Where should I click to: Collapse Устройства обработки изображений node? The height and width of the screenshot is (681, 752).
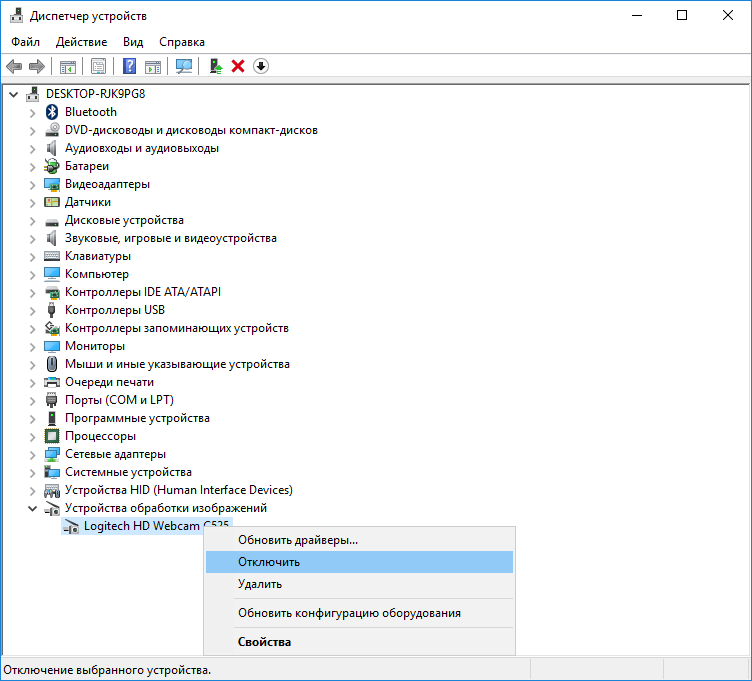(32, 508)
